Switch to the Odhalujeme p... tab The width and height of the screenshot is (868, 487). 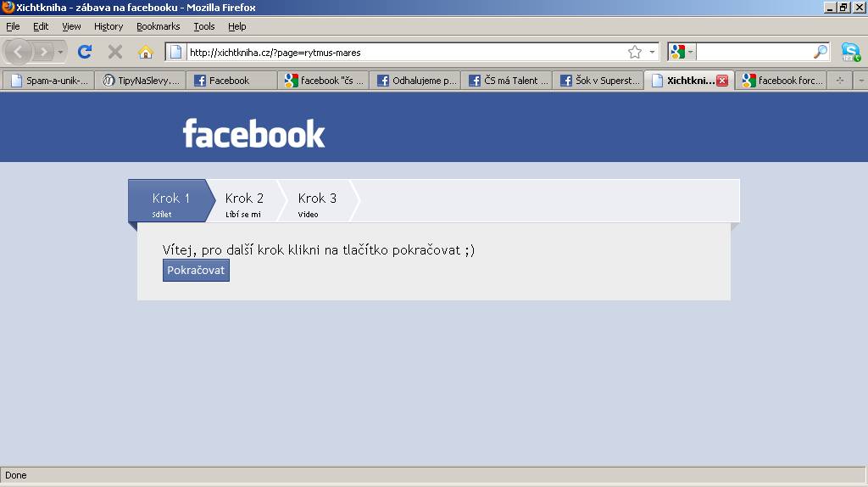(x=415, y=81)
